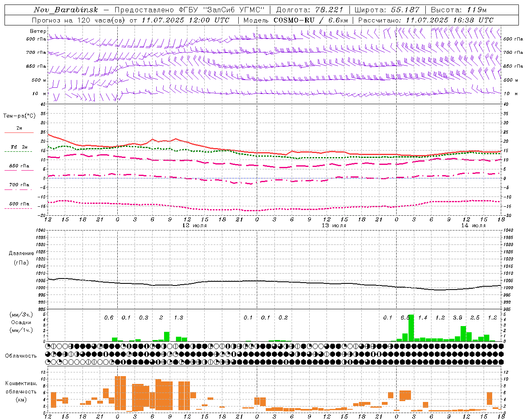Image resolution: width=525 pixels, height=420 pixels.
Task: Click the Nov_Barabinsk station title
Action: click(66, 10)
